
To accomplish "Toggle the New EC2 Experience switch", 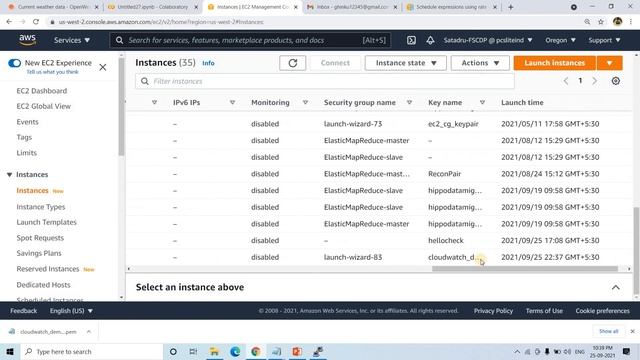I will click(14, 63).
